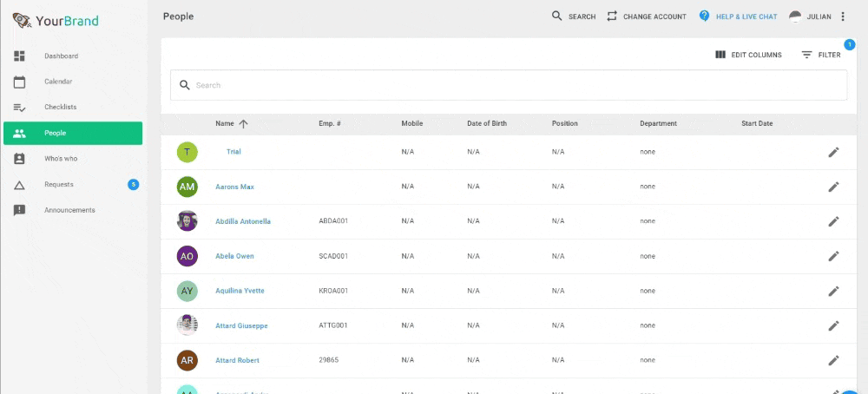Click the Date of Birth column header
Image resolution: width=868 pixels, height=394 pixels.
(x=487, y=123)
